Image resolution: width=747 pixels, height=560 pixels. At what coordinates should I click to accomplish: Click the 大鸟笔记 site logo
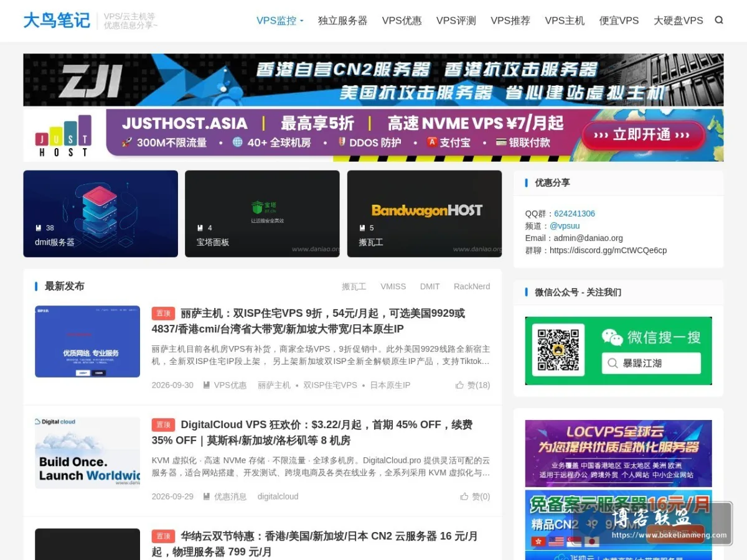tap(57, 21)
